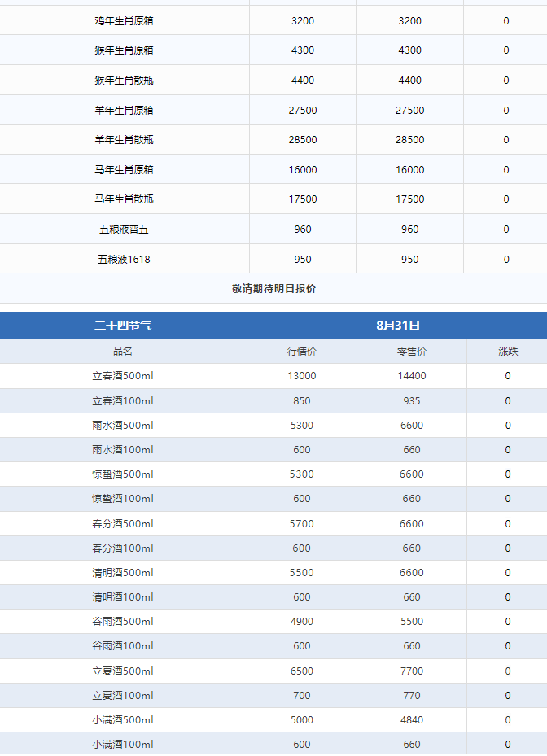Select the 7700 retail price value

coord(411,671)
